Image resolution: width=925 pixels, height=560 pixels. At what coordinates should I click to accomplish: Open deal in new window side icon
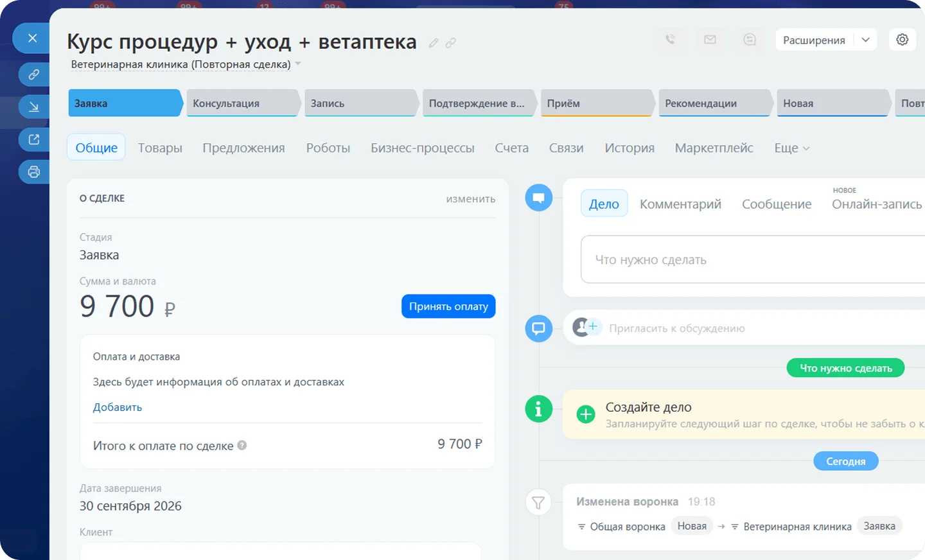coord(34,139)
